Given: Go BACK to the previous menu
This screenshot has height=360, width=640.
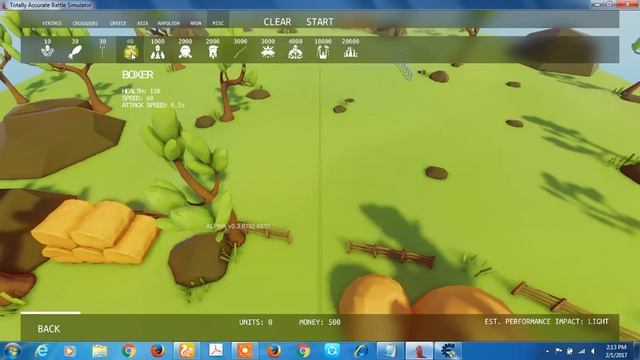Looking at the screenshot, I should pyautogui.click(x=49, y=329).
